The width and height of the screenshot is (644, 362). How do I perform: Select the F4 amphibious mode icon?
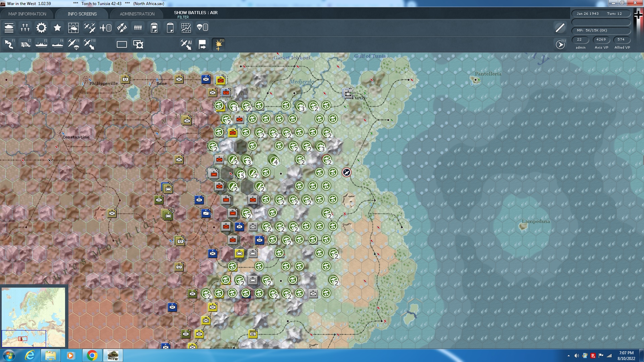[x=57, y=44]
